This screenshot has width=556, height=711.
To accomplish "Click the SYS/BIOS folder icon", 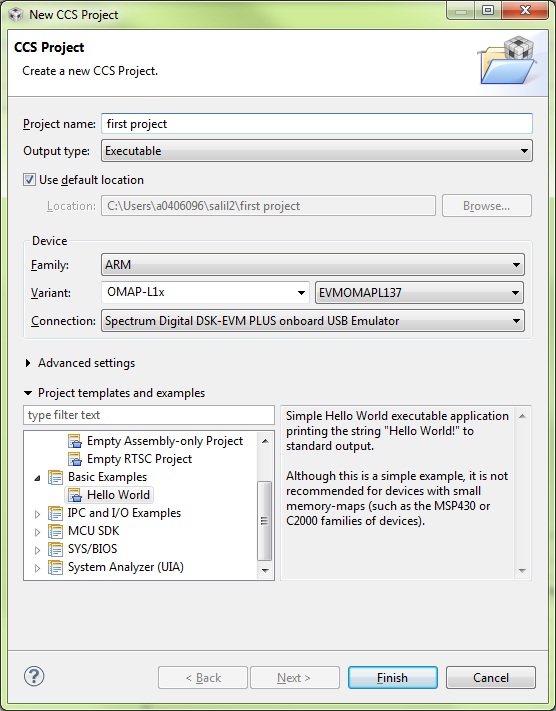I will (x=55, y=549).
